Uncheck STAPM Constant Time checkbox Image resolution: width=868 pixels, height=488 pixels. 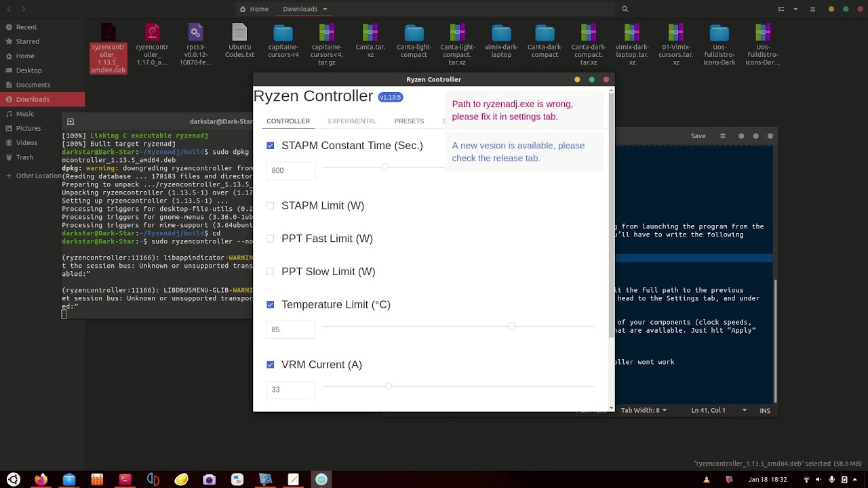[271, 146]
